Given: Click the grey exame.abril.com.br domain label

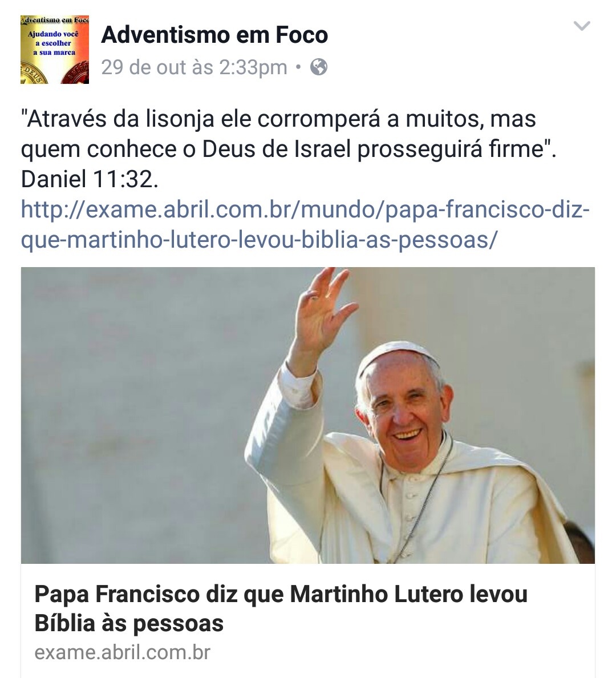Looking at the screenshot, I should (122, 652).
